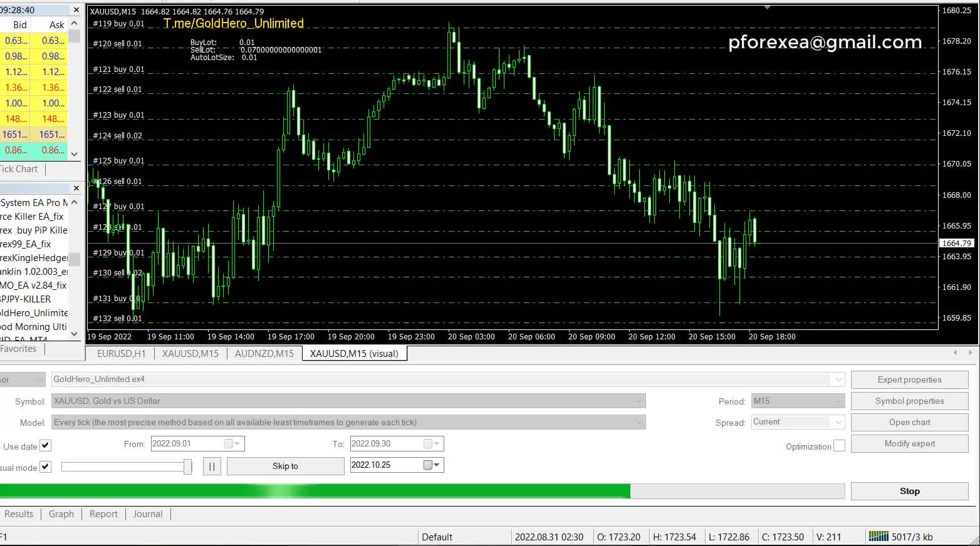
Task: Click the Symbol properties button
Action: coord(909,401)
